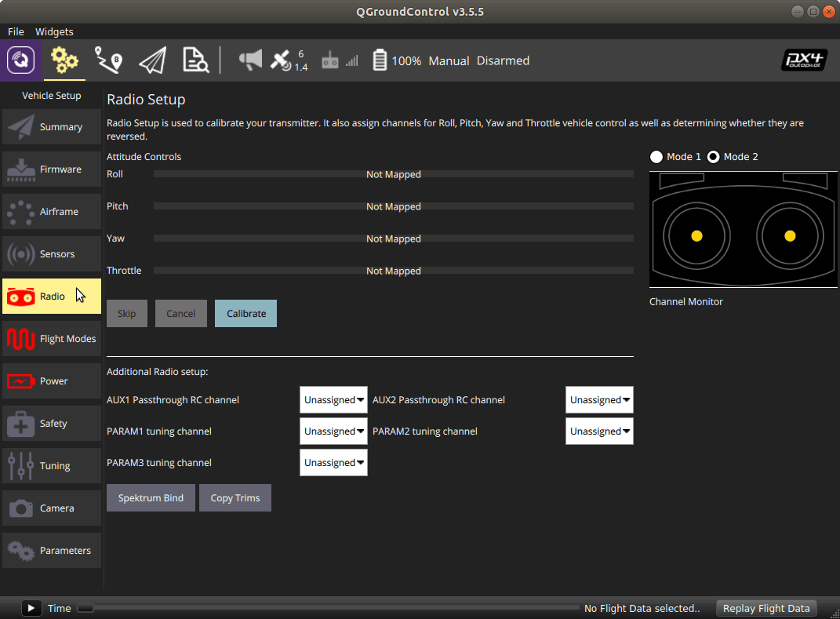Click the red Power battery icon
Screen dimensions: 840x619
pos(21,381)
